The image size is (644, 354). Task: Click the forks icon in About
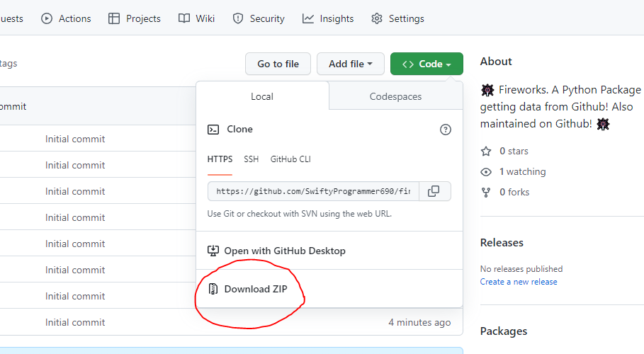click(x=486, y=193)
